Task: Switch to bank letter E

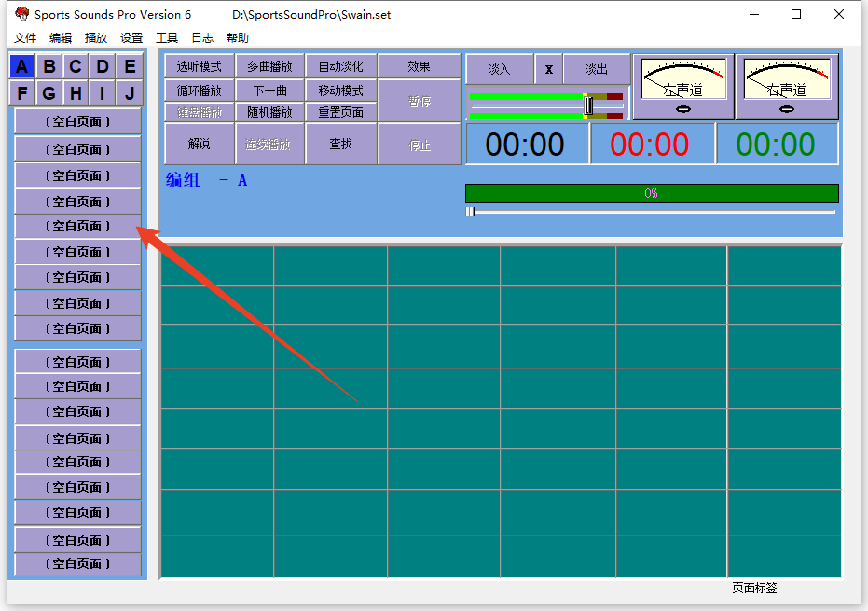Action: pos(130,67)
